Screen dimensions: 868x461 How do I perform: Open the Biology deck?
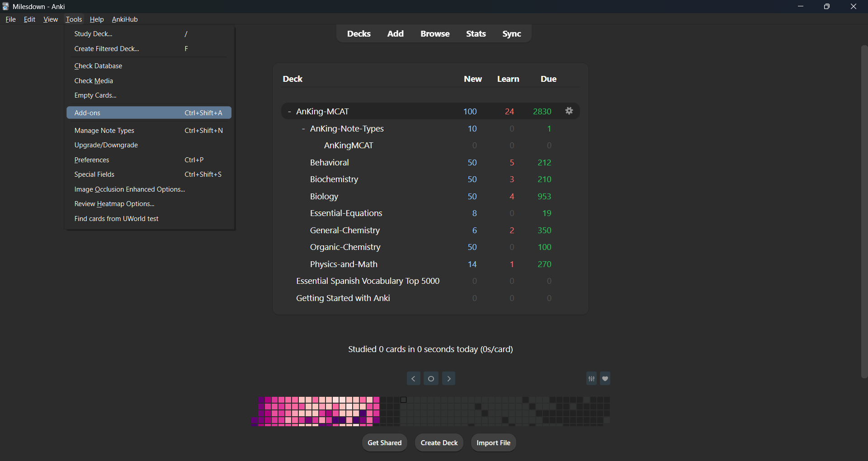[x=324, y=197]
